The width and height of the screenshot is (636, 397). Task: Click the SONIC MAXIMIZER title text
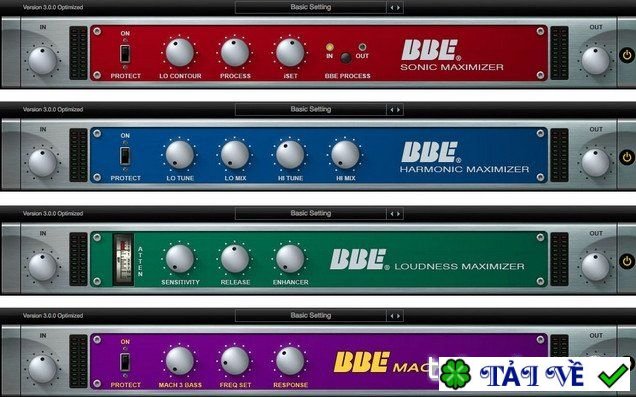452,67
